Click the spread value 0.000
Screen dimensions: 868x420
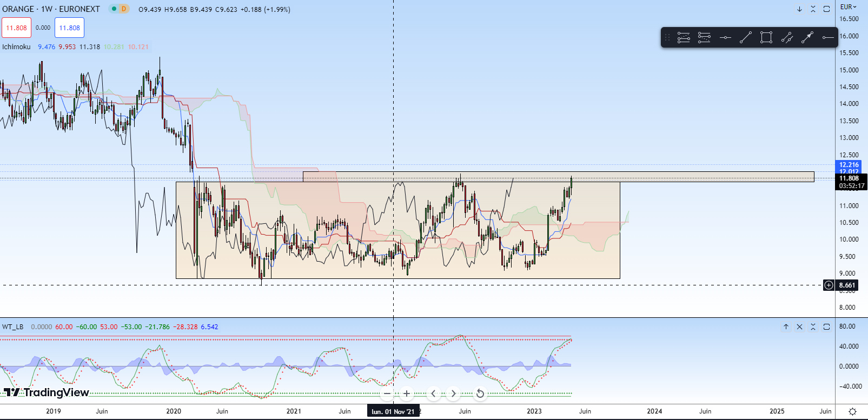click(43, 28)
